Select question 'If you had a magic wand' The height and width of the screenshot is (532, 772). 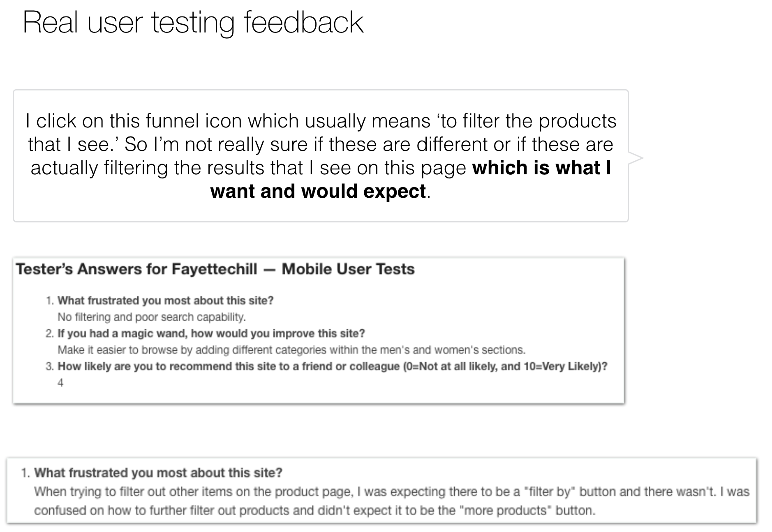[x=211, y=333]
